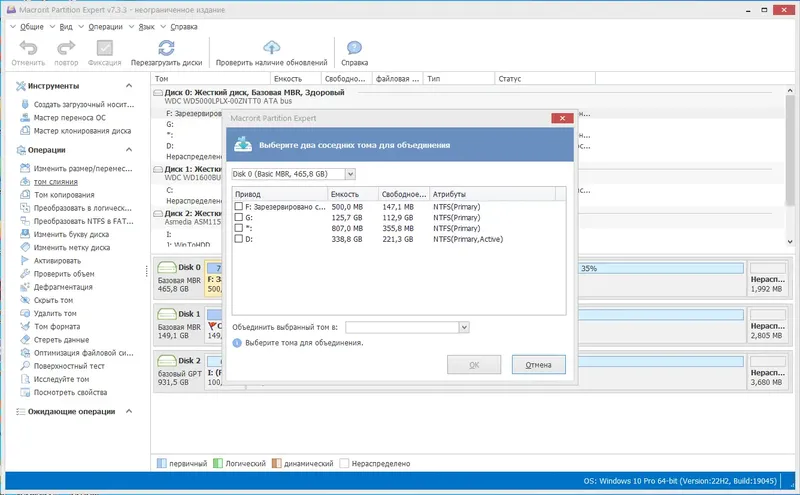Open the Общие menu
800x495 pixels.
[x=32, y=27]
